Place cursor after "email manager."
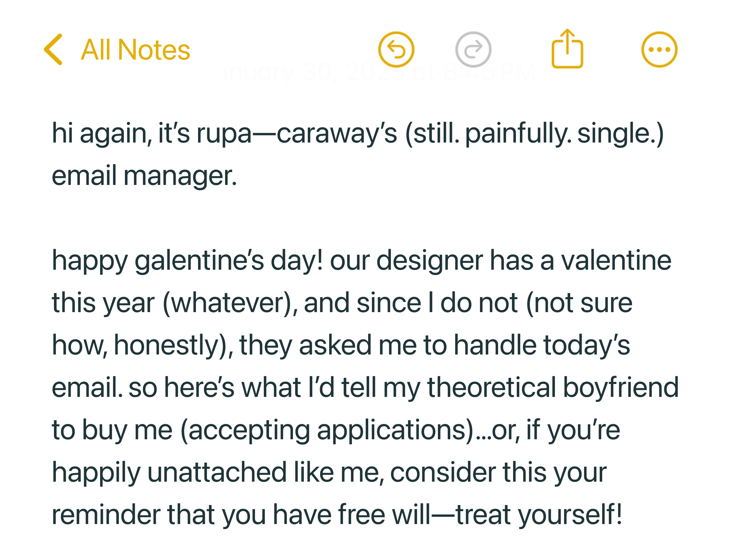This screenshot has height=560, width=737. pyautogui.click(x=238, y=176)
